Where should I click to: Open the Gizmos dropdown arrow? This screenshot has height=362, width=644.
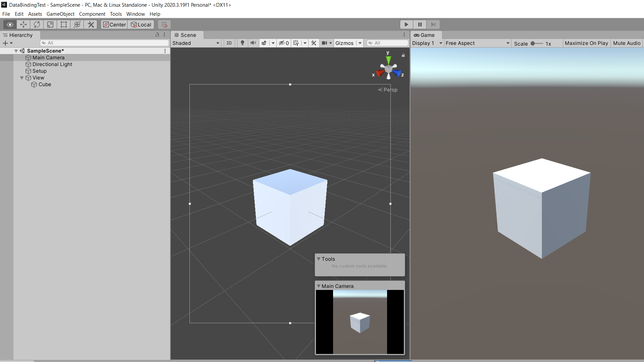pos(360,43)
